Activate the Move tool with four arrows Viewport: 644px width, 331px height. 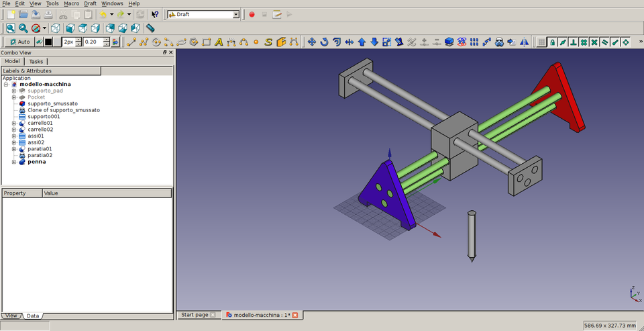pyautogui.click(x=312, y=42)
